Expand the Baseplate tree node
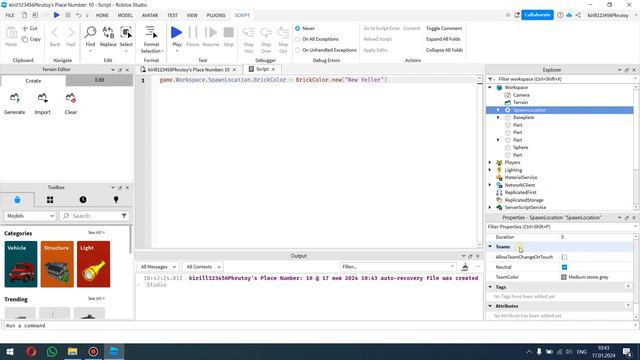Screen dimensions: 640x360 tap(498, 118)
